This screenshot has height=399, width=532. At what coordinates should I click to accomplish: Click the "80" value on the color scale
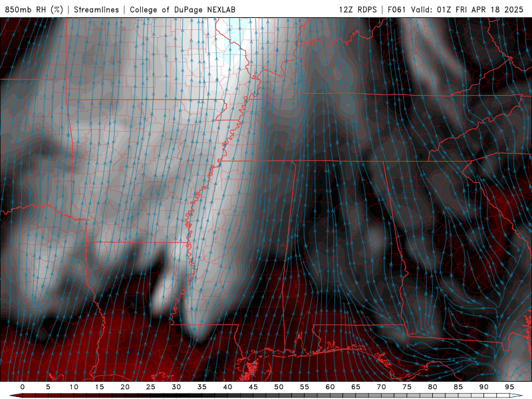tap(433, 387)
